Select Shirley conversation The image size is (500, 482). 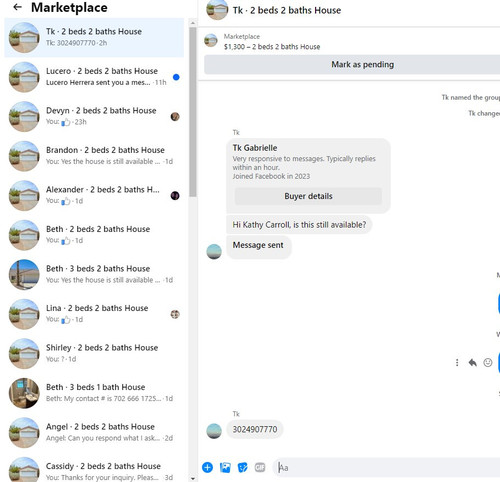point(94,354)
